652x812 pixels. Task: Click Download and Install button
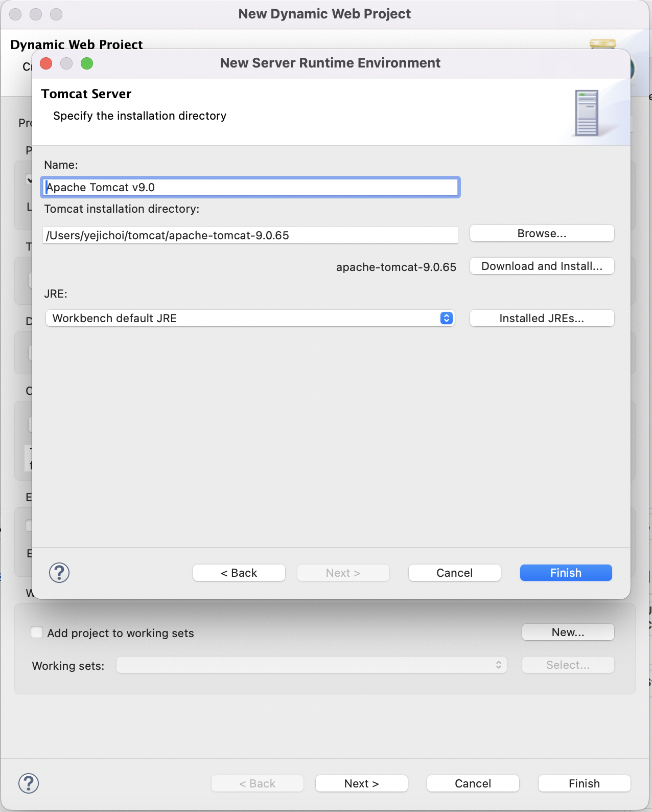coord(542,266)
